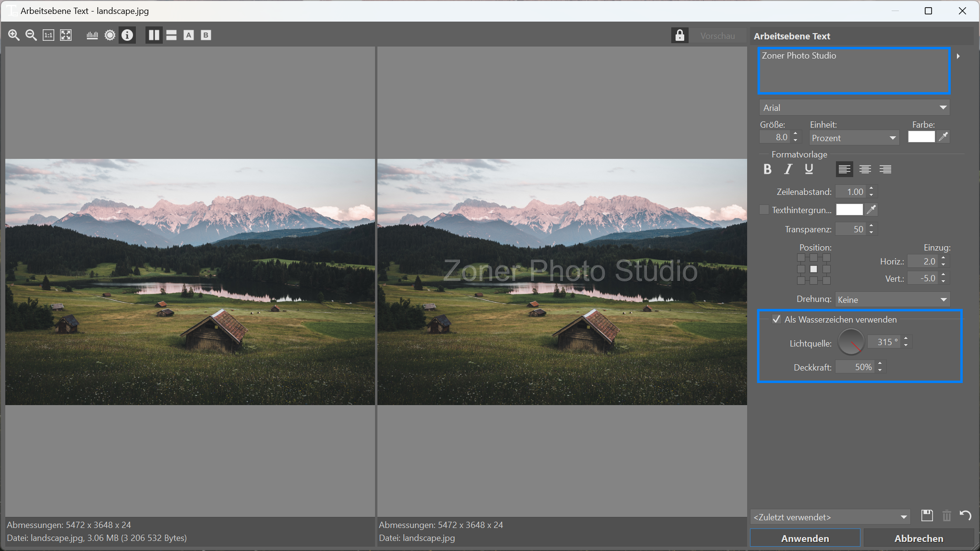Click the Horiz. Einzug field 2.0
The height and width of the screenshot is (551, 980).
pyautogui.click(x=923, y=261)
